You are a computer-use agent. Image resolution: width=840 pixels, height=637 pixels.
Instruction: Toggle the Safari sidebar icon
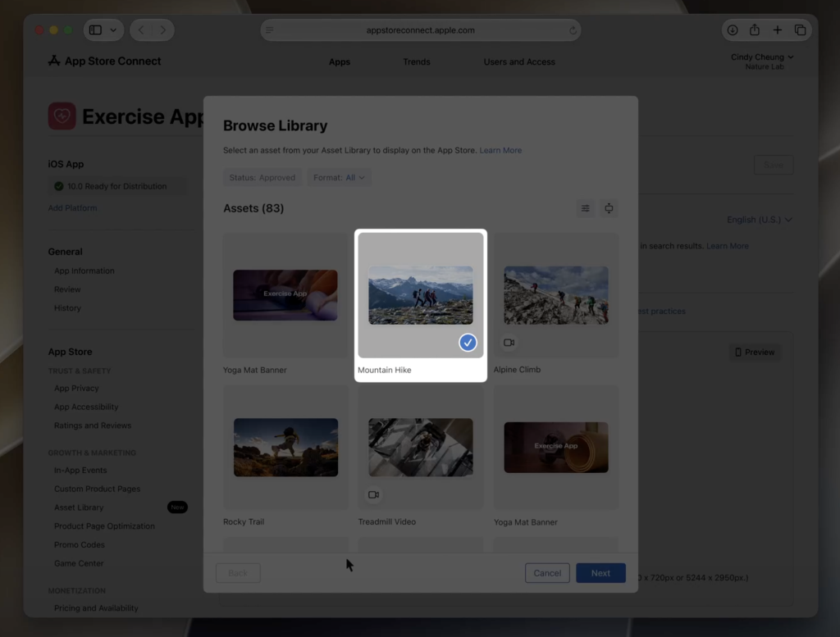tap(95, 30)
